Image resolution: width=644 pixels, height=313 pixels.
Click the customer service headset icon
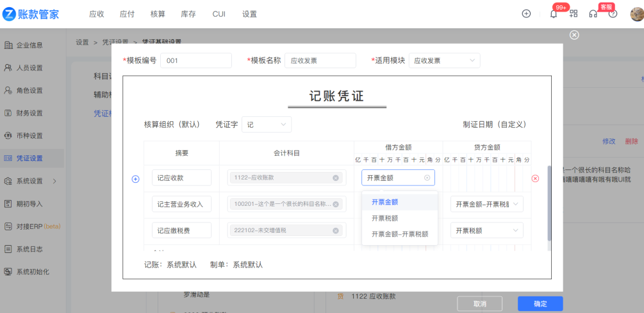click(x=593, y=13)
